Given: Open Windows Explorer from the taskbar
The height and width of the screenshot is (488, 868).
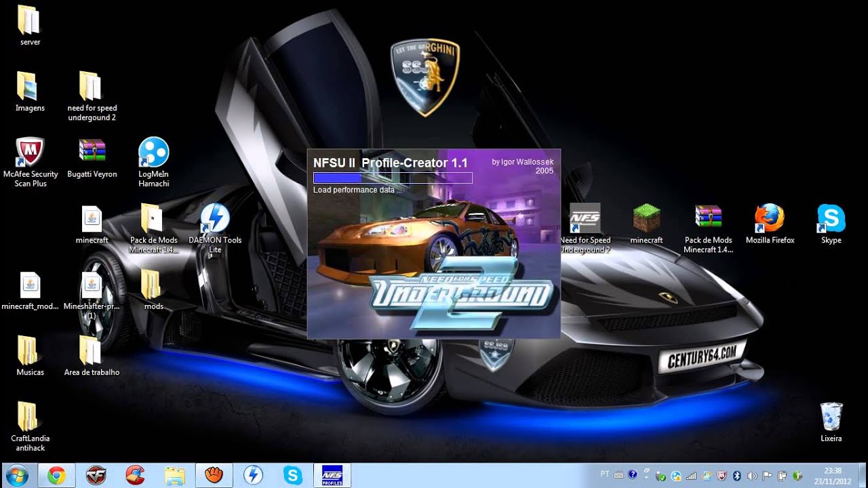Looking at the screenshot, I should (174, 475).
